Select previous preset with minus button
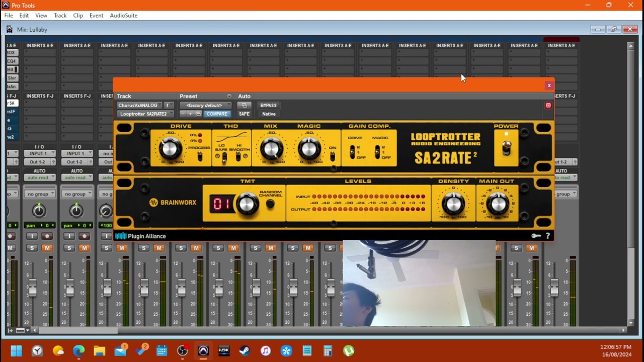644x362 pixels. pos(184,114)
